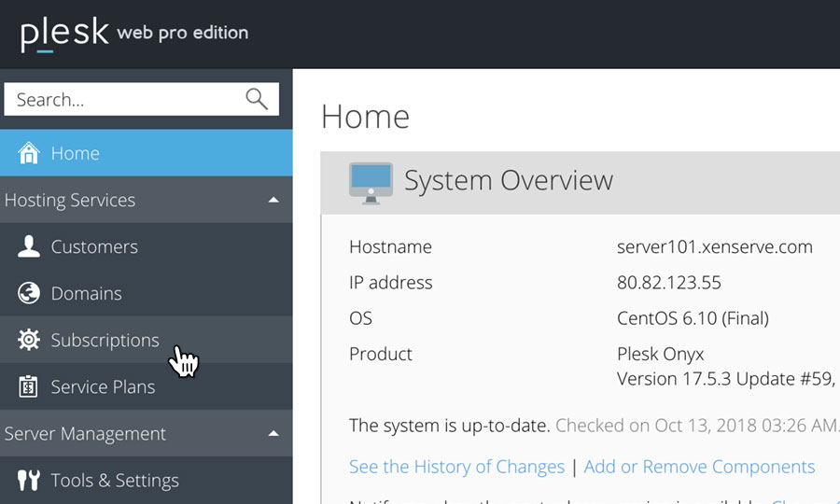Click the Tools & Settings wrench icon
Viewport: 840px width, 504px height.
28,480
